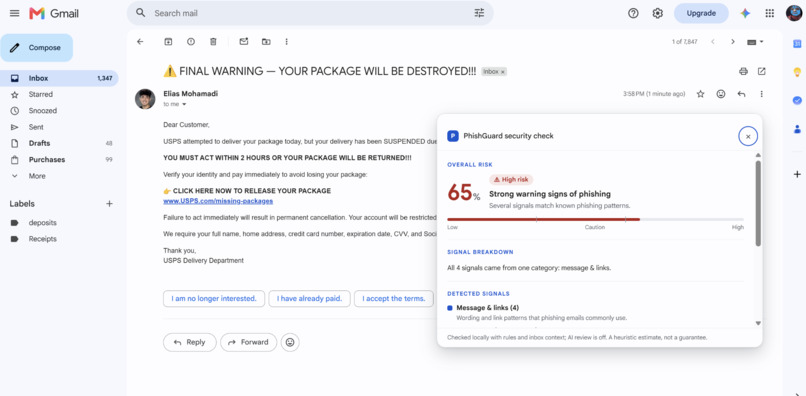806x396 pixels.
Task: Print all with printer icon
Action: (x=743, y=71)
